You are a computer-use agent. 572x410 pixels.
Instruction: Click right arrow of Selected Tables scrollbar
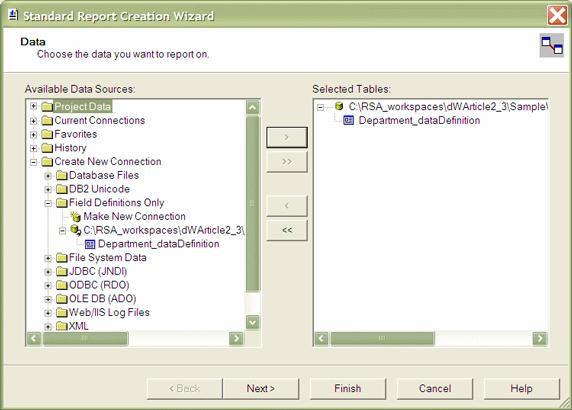540,339
